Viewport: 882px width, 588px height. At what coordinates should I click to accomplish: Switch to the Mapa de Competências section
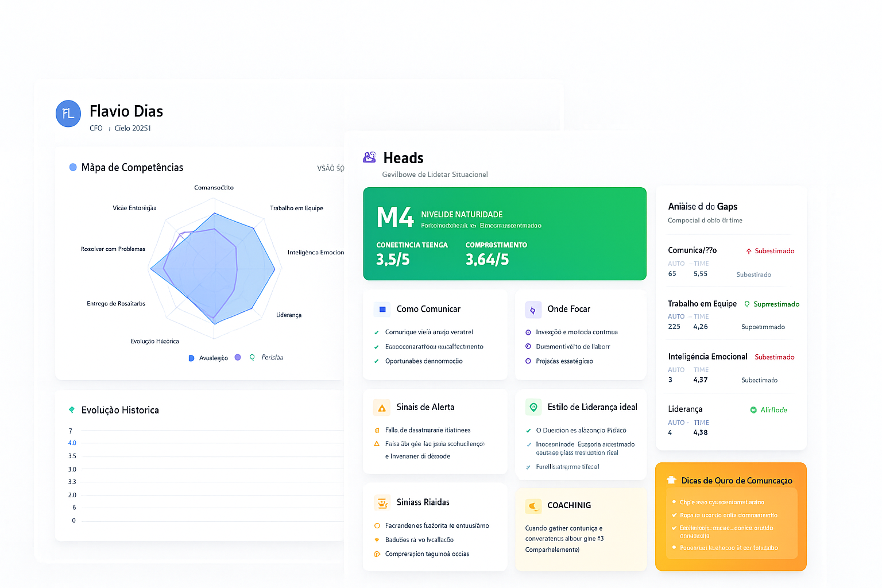(133, 167)
